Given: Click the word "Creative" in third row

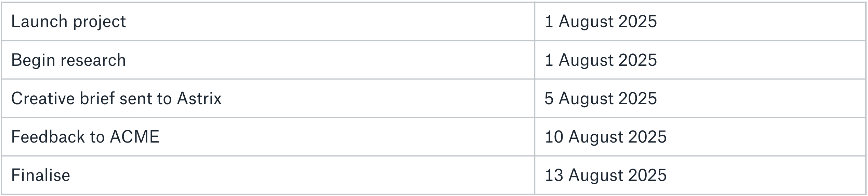Looking at the screenshot, I should [x=43, y=98].
